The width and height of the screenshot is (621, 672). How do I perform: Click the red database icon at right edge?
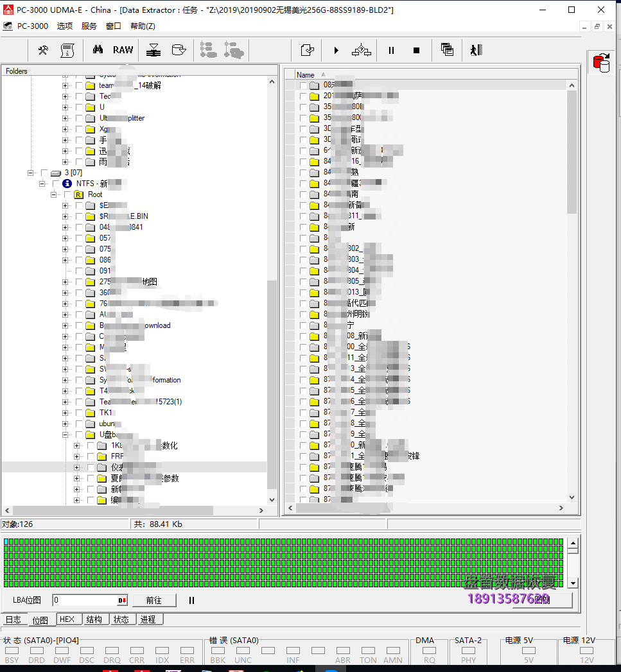click(x=601, y=62)
